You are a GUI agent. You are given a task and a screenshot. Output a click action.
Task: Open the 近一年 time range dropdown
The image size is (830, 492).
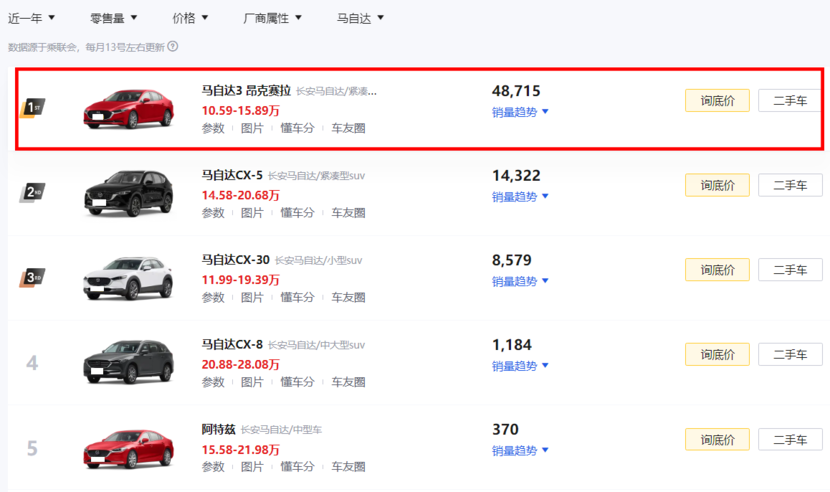[31, 18]
